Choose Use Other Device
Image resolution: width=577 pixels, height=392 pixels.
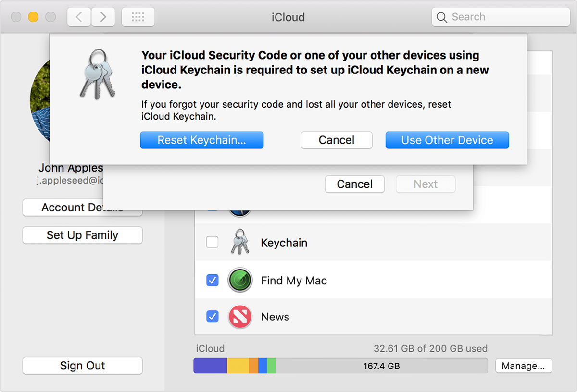click(447, 140)
